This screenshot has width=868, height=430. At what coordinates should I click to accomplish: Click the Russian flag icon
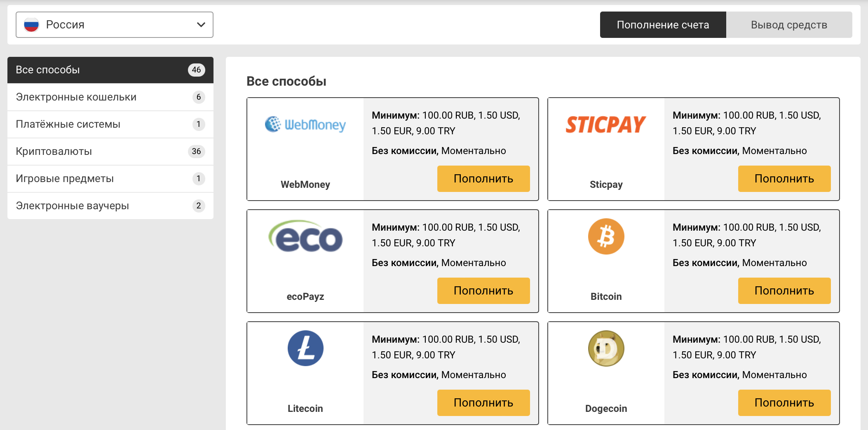click(31, 25)
